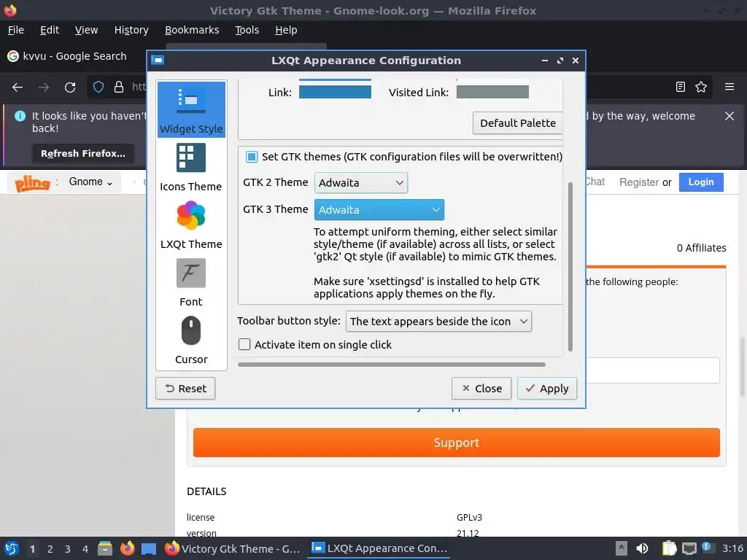Open the Bookmarks menu
Image resolution: width=747 pixels, height=560 pixels.
(192, 30)
